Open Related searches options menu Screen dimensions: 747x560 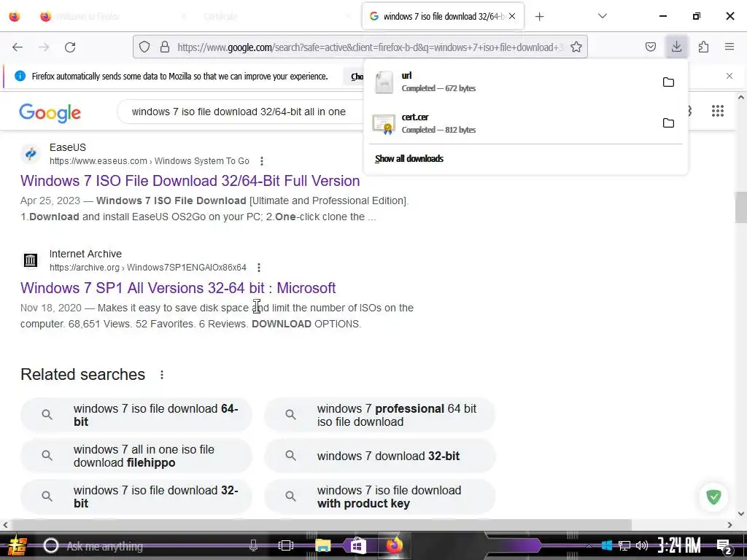tap(162, 375)
